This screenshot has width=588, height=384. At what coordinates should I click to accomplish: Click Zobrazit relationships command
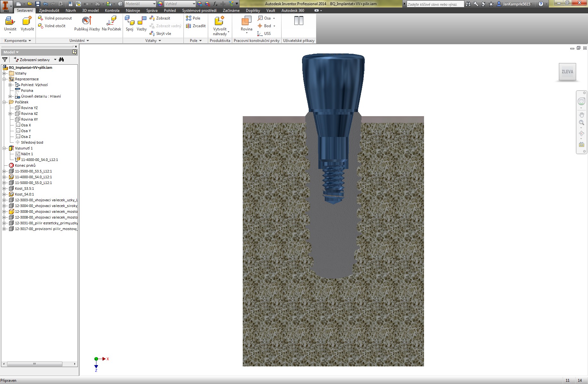[x=160, y=18]
